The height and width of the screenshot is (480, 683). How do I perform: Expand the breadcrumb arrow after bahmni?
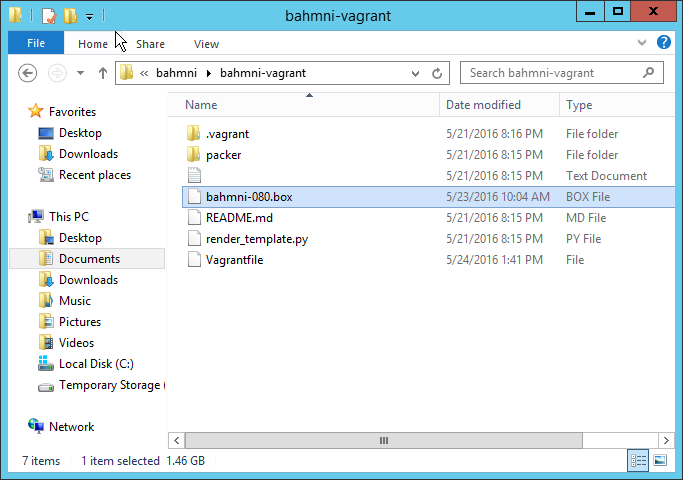click(209, 73)
